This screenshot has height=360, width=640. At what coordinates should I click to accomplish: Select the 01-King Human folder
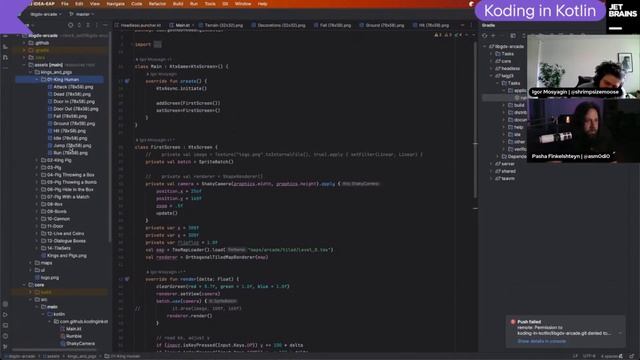60,80
